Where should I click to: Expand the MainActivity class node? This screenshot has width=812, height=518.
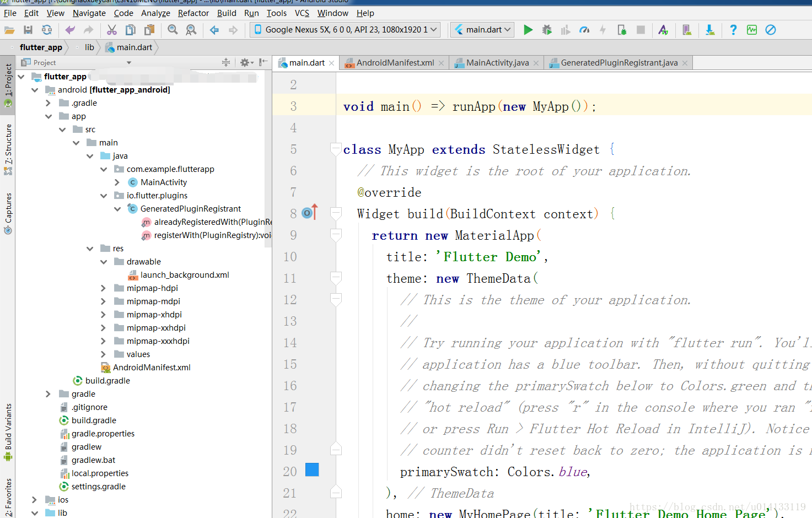pyautogui.click(x=117, y=182)
